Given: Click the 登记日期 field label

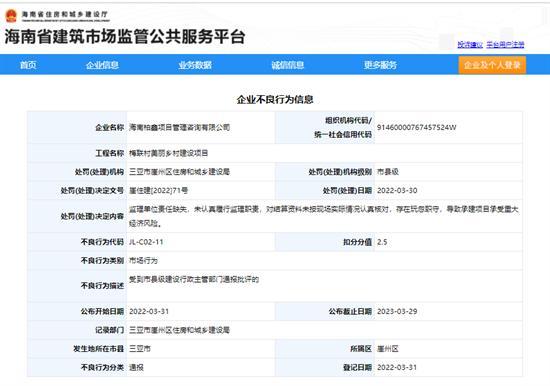Looking at the screenshot, I should (x=357, y=367).
